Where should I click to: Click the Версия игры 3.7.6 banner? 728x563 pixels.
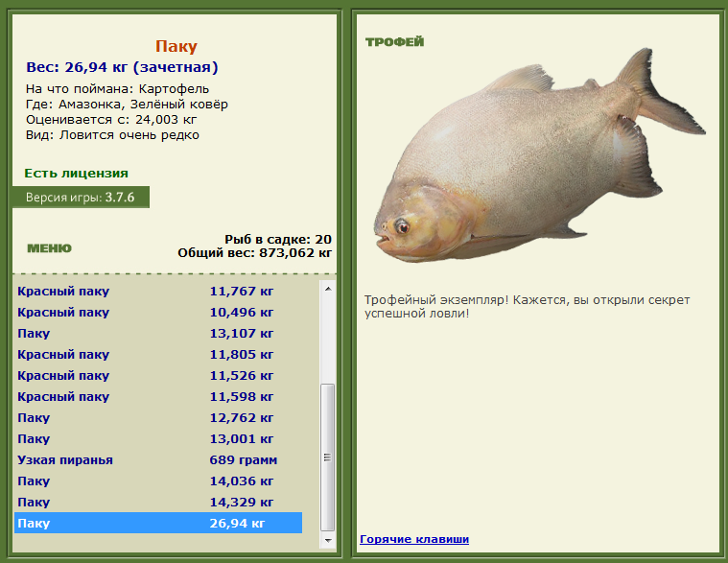(x=81, y=198)
